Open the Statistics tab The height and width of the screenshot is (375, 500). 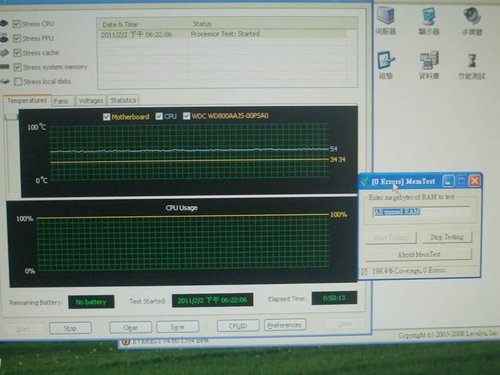click(123, 100)
